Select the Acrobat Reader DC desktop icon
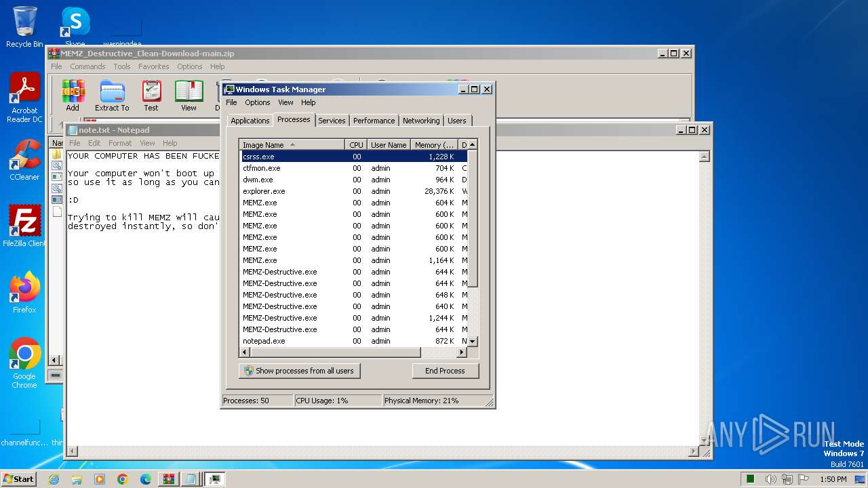The width and height of the screenshot is (868, 488). pyautogui.click(x=24, y=98)
